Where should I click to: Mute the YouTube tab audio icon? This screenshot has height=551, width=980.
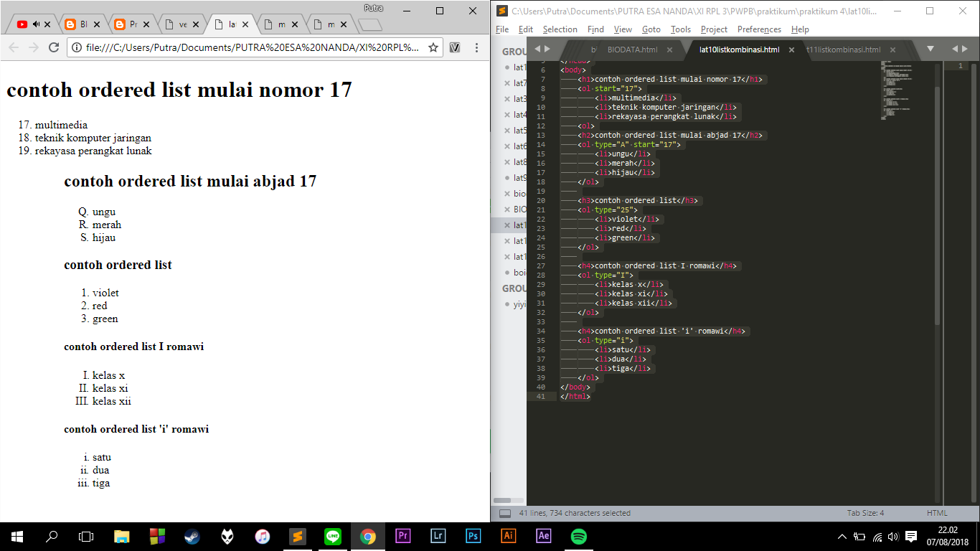pos(36,24)
